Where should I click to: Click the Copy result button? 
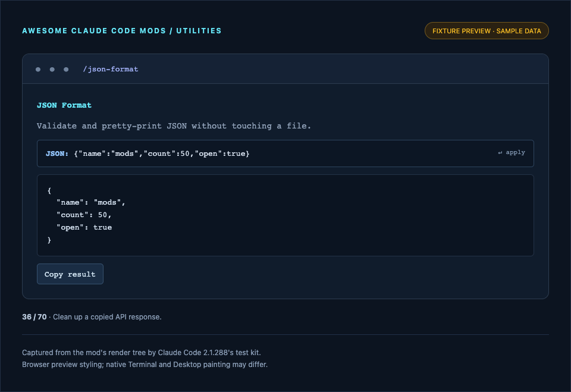coord(70,274)
